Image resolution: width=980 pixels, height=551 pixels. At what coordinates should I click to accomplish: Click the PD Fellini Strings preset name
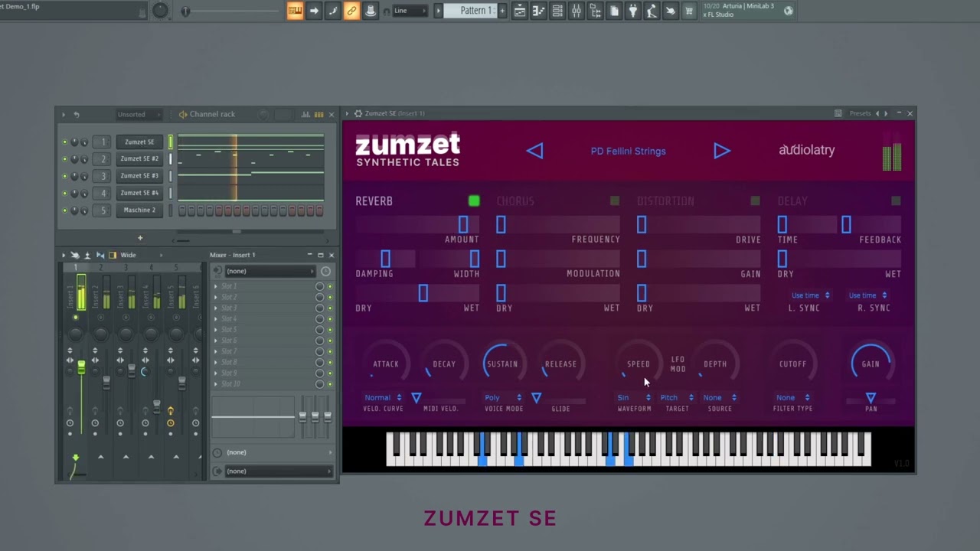pos(628,151)
